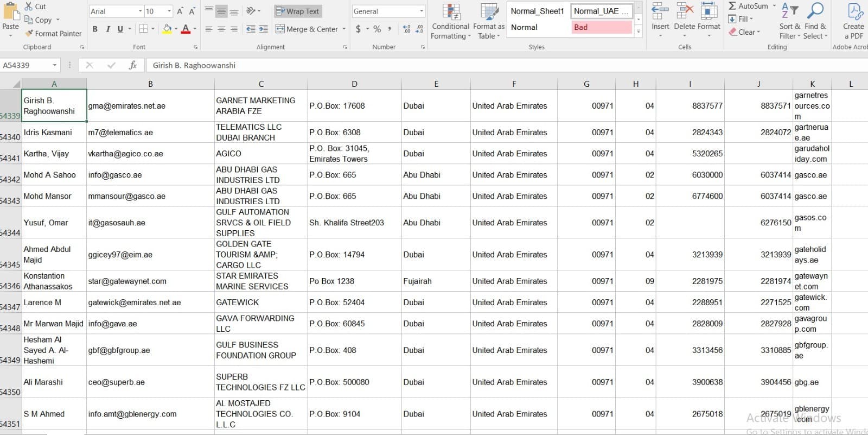The height and width of the screenshot is (435, 868).
Task: Open the Clear menu
Action: [x=744, y=32]
